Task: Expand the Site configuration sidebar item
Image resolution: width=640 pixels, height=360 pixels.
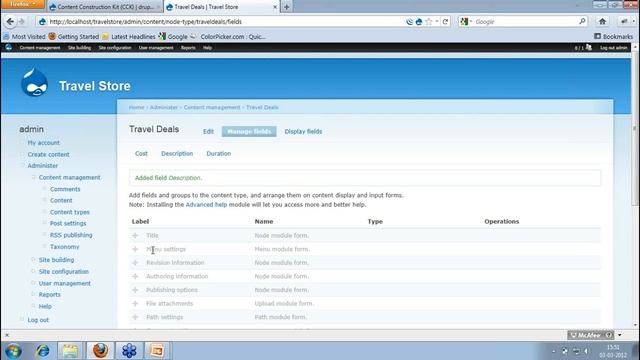Action: (x=33, y=271)
